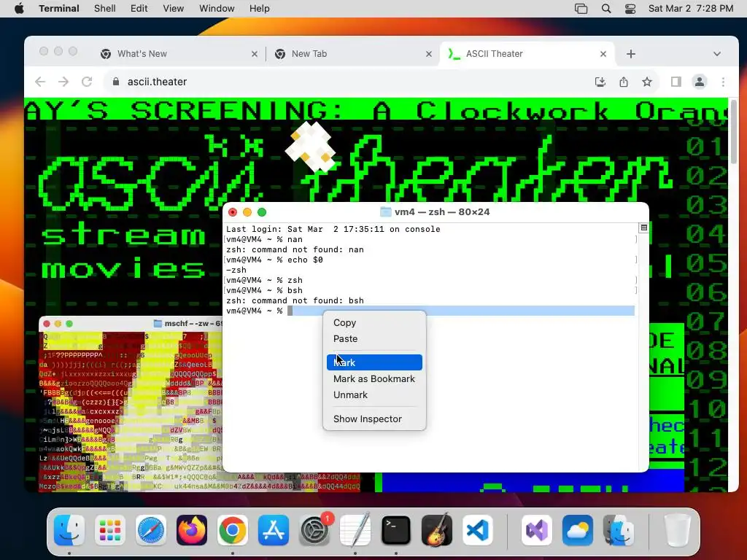Open the Apple menu
The height and width of the screenshot is (560, 747).
(x=19, y=9)
